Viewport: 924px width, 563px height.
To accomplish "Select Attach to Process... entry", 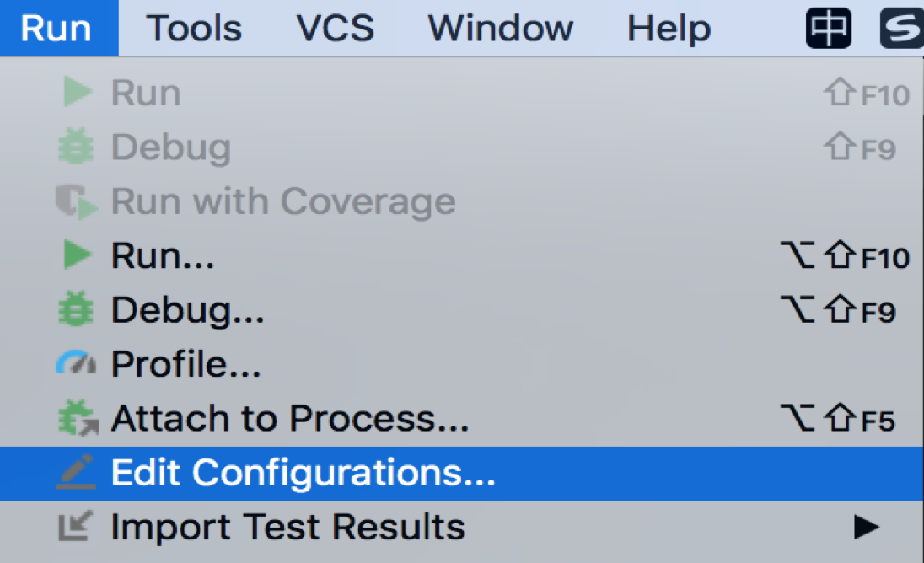I will click(462, 419).
